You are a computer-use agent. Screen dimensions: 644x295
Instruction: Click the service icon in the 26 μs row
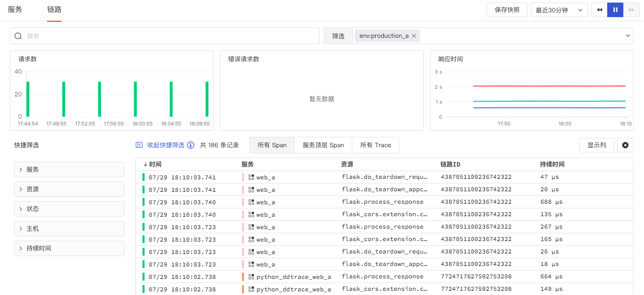(x=251, y=252)
